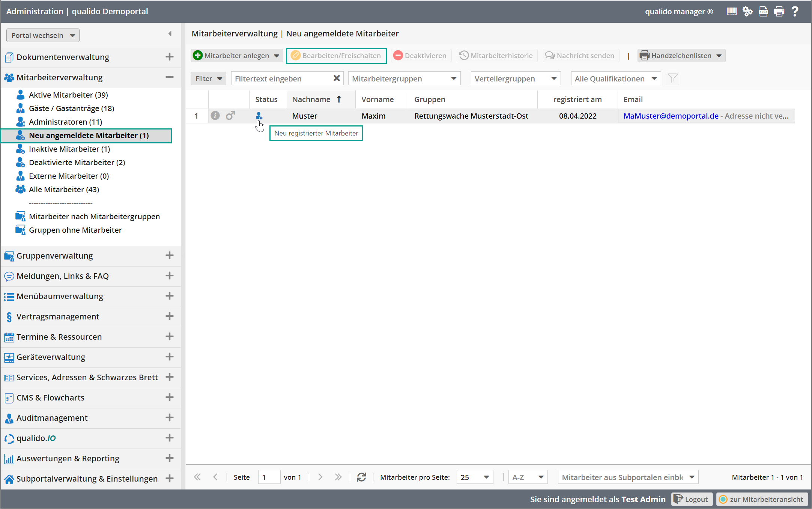
Task: Select Inaktive Mitarbeiter (1)
Action: pos(69,149)
